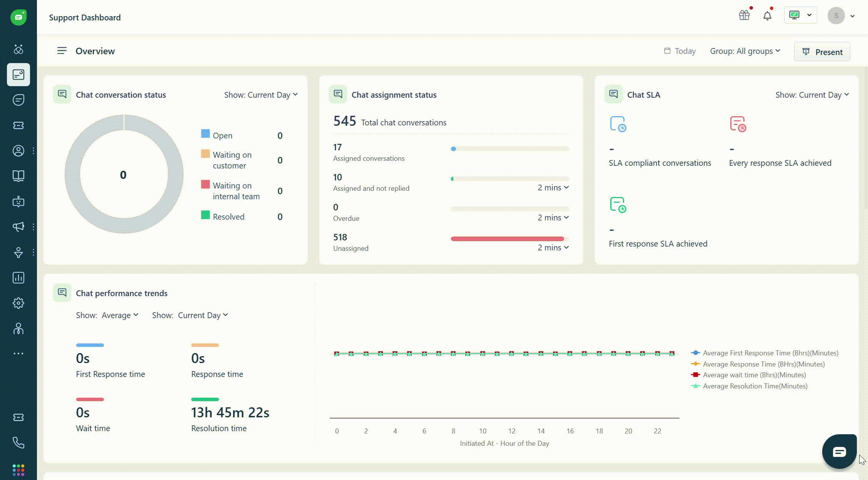Open the notifications bell icon
Viewport: 868px width, 480px height.
click(767, 16)
